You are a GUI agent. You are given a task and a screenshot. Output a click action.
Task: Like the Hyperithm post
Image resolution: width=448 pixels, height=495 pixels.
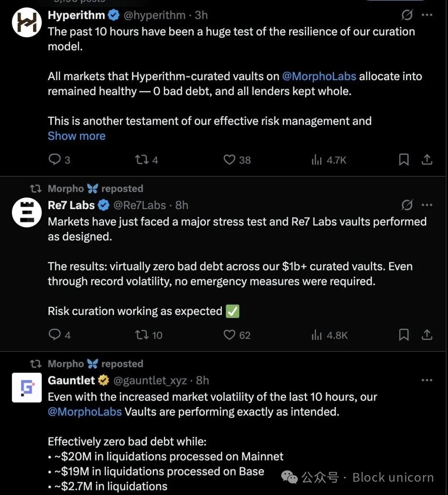[229, 160]
